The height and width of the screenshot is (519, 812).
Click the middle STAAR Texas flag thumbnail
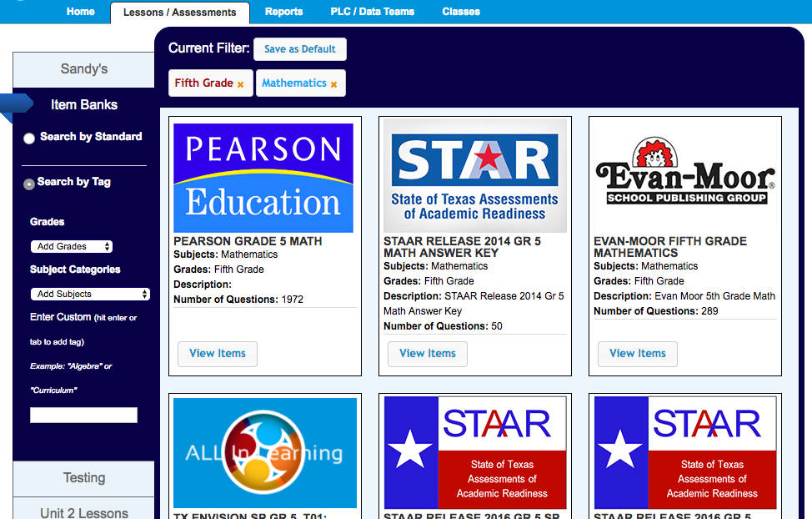(x=474, y=453)
